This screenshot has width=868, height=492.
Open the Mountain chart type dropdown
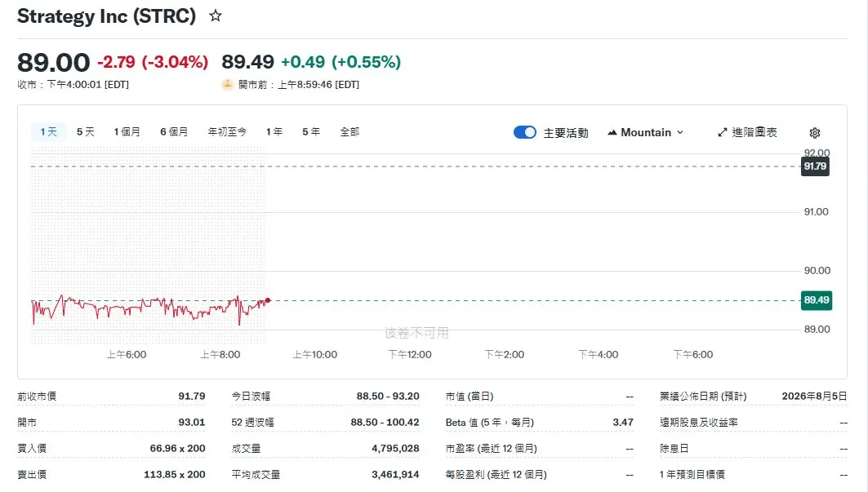645,132
